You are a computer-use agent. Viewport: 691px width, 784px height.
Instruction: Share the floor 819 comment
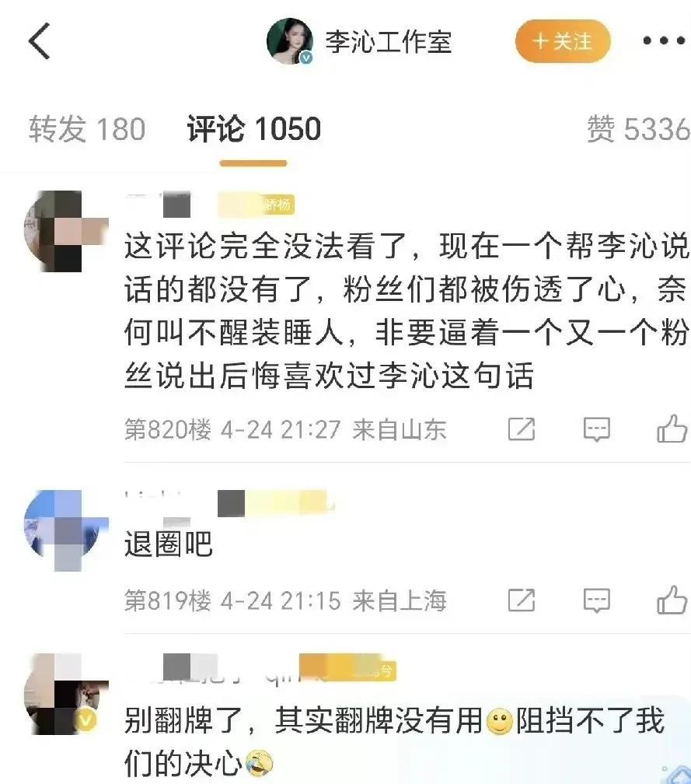tap(522, 600)
